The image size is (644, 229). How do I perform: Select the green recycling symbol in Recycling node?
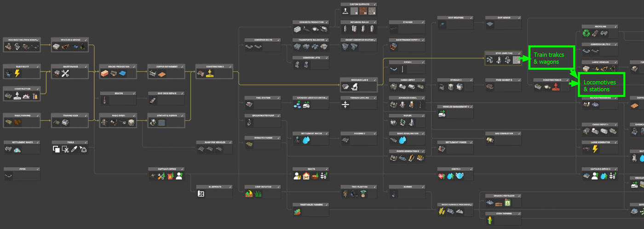pos(586,33)
